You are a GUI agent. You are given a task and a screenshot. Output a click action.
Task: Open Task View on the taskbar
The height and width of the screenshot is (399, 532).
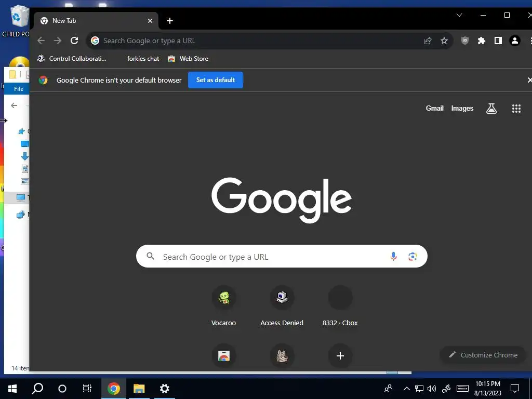(x=87, y=389)
